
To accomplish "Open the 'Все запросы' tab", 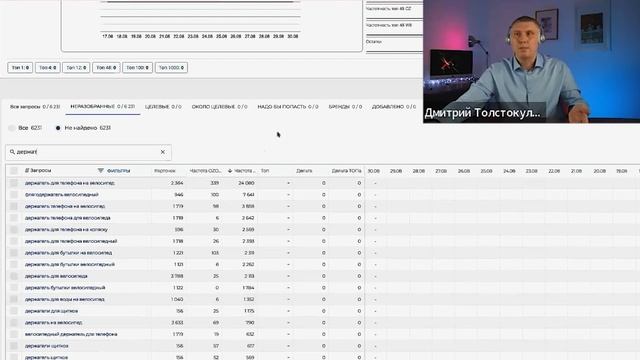I will (35, 107).
